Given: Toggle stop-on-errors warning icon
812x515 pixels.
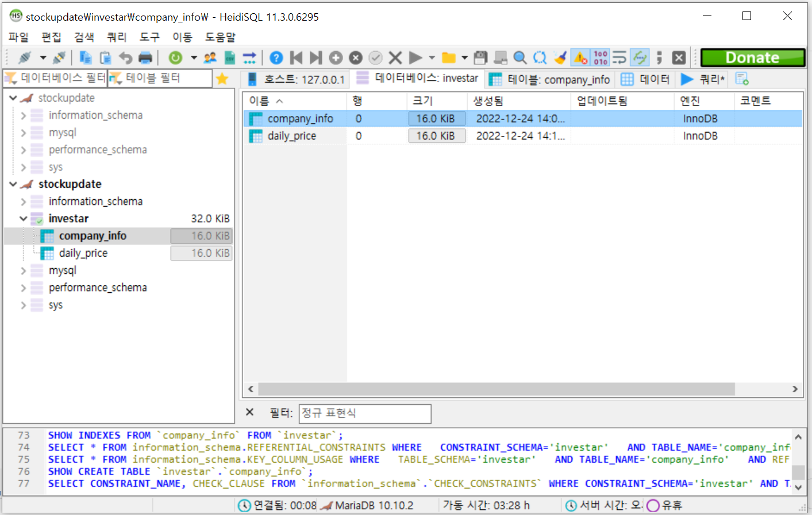Looking at the screenshot, I should [x=580, y=57].
